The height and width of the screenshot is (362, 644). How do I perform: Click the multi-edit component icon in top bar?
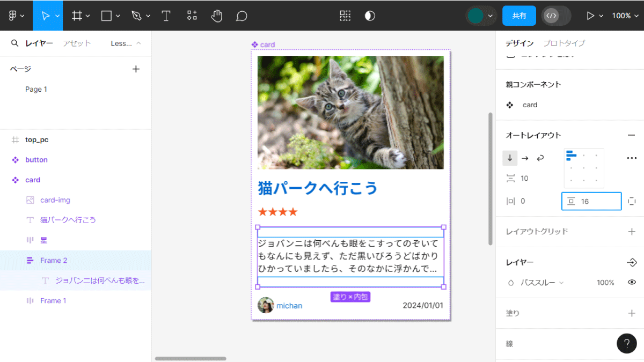coord(345,16)
